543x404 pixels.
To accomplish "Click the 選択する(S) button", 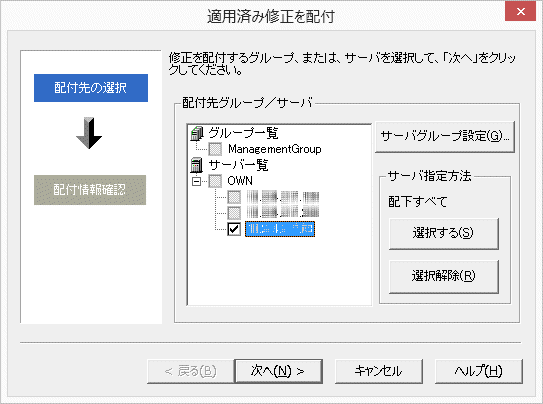I will click(x=444, y=233).
